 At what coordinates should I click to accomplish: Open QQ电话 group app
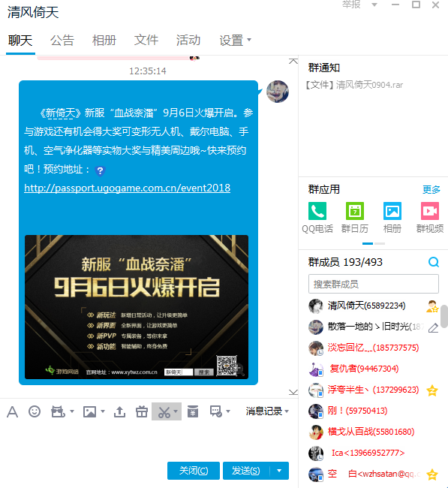click(x=317, y=218)
